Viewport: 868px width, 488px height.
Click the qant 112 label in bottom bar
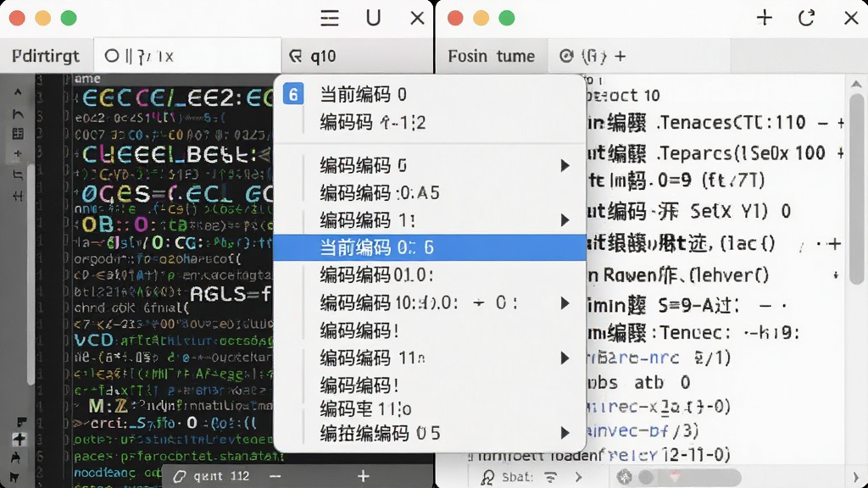pyautogui.click(x=221, y=476)
